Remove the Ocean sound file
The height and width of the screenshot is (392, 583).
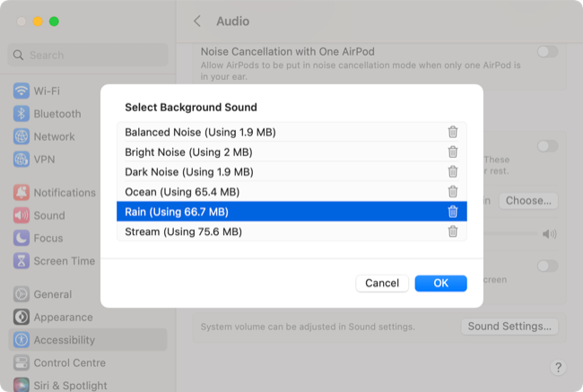453,191
